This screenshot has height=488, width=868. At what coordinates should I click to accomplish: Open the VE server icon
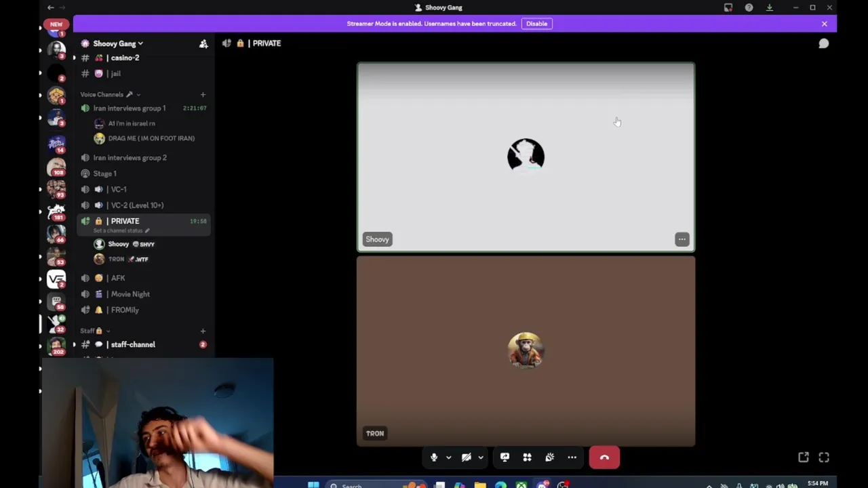click(56, 279)
